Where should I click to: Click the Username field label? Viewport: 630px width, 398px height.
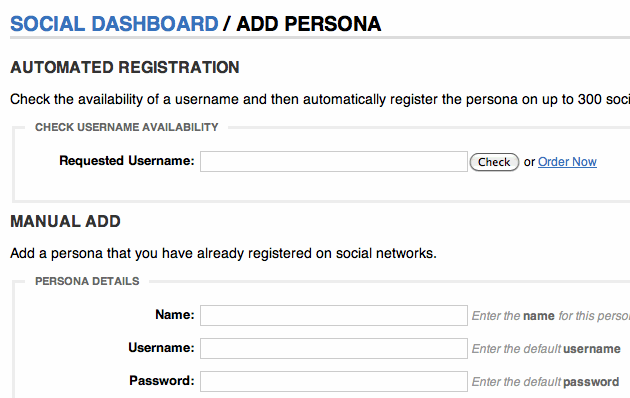[x=161, y=347]
